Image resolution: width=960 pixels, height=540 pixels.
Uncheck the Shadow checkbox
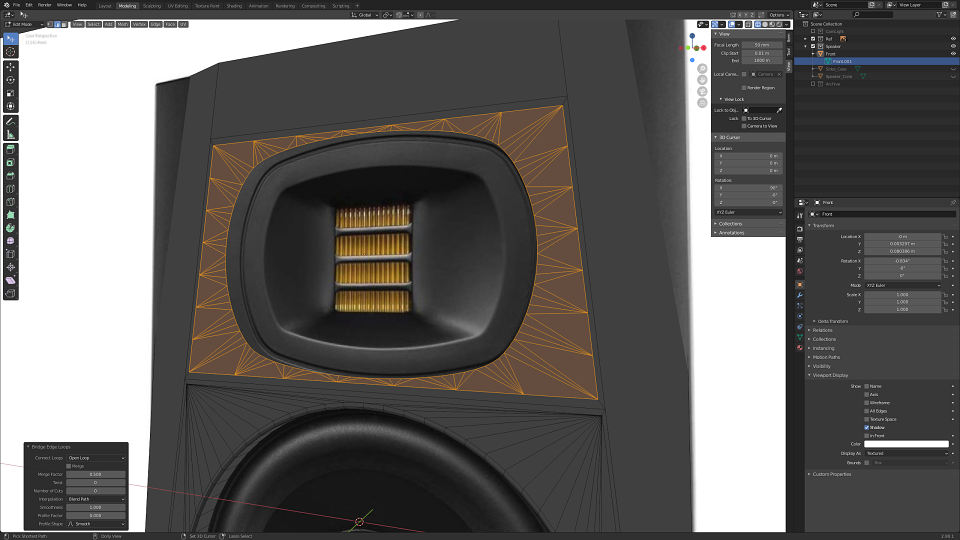coord(866,427)
